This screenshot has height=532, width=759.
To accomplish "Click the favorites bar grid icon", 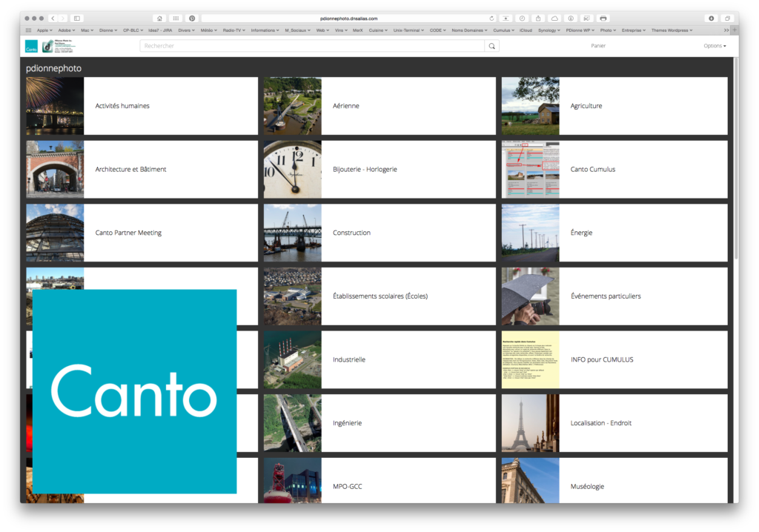I will click(x=28, y=30).
